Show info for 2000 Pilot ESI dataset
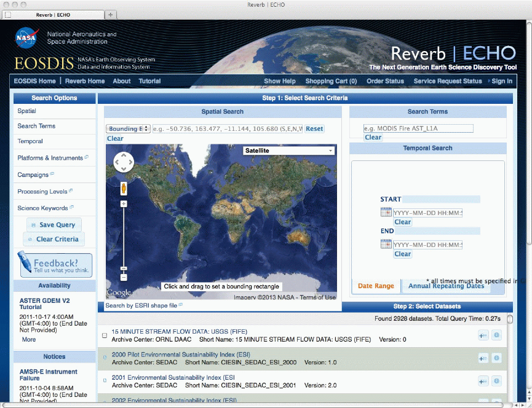 pyautogui.click(x=496, y=358)
